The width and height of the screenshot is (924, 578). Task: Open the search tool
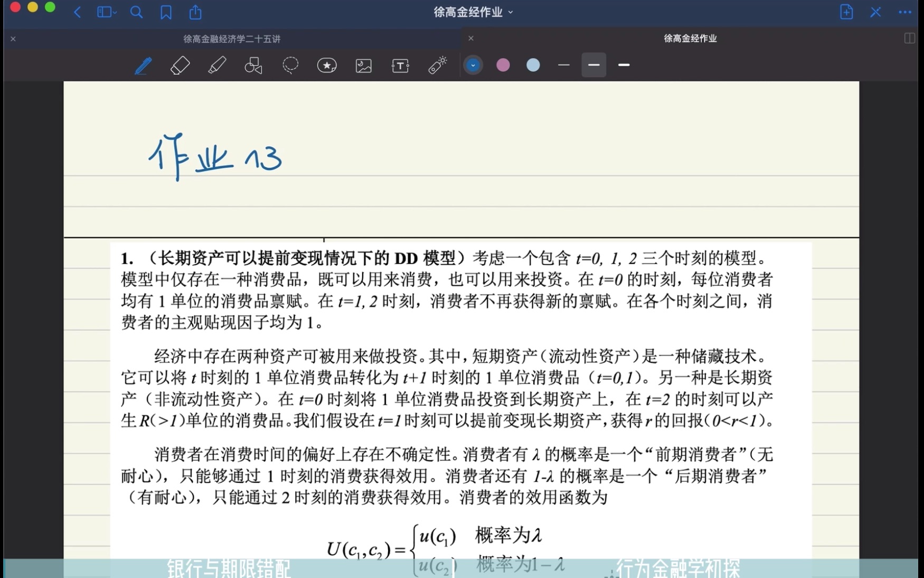point(136,12)
